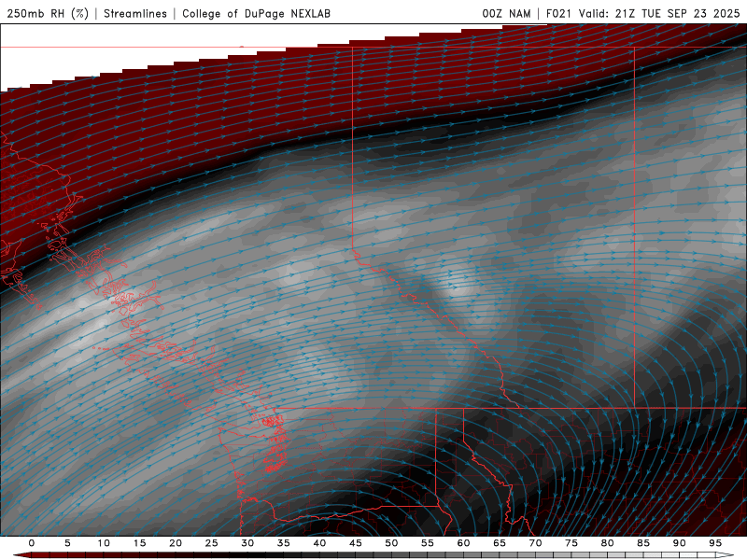Pick the "35" legend tick label
Screen dimensions: 747x560
click(x=284, y=543)
